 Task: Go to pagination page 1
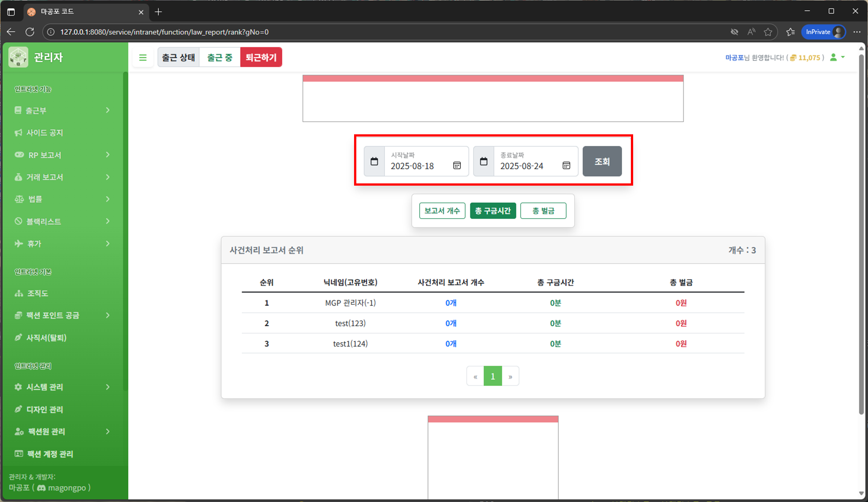(x=493, y=376)
